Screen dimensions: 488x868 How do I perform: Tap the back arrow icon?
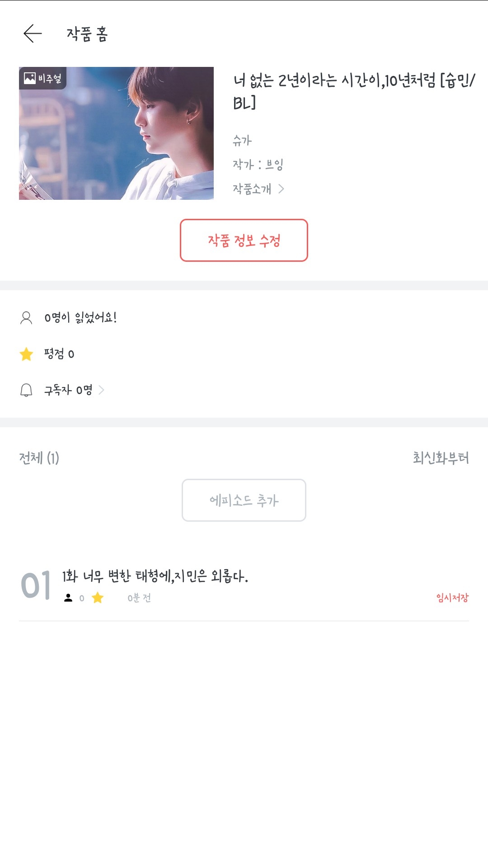click(x=33, y=33)
